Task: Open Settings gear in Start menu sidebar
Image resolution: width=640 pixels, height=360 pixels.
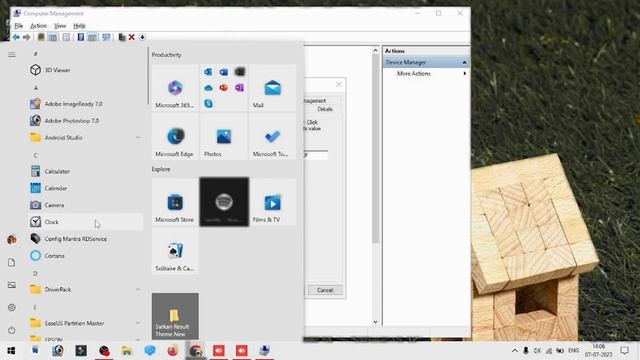Action: (11, 307)
